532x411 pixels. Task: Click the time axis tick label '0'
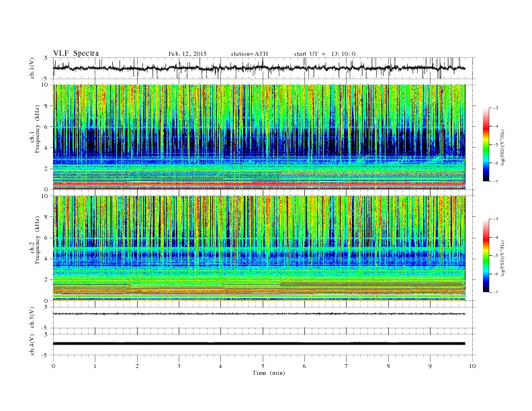[53, 366]
